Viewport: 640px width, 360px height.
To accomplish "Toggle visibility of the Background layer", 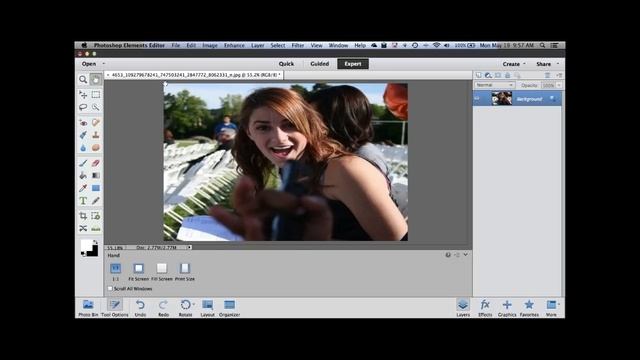I will coord(477,99).
